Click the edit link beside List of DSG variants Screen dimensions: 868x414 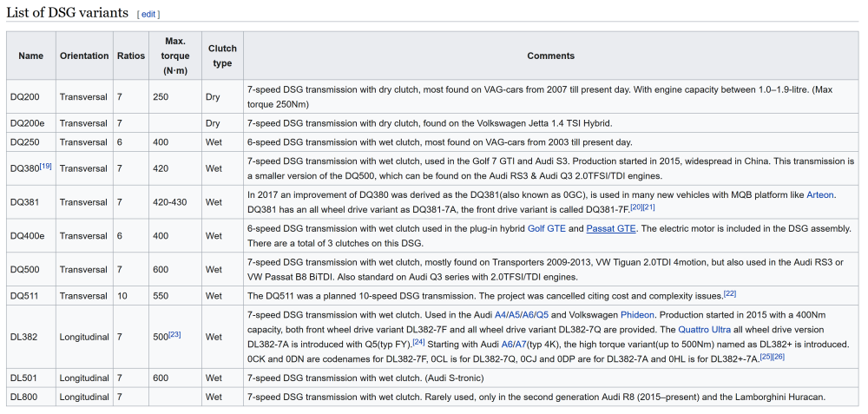click(148, 15)
